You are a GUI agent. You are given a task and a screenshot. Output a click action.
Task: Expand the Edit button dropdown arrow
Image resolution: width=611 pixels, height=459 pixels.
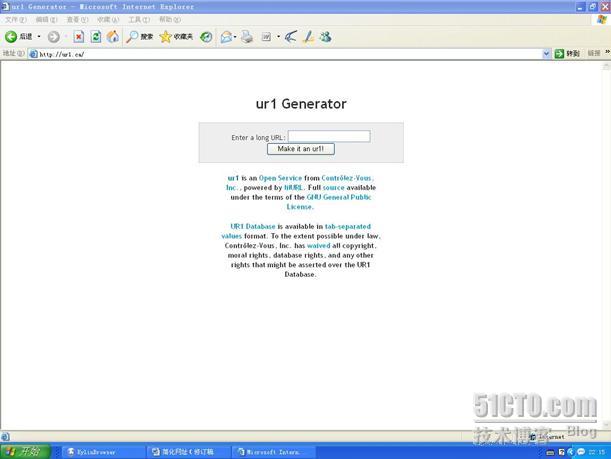pyautogui.click(x=278, y=37)
